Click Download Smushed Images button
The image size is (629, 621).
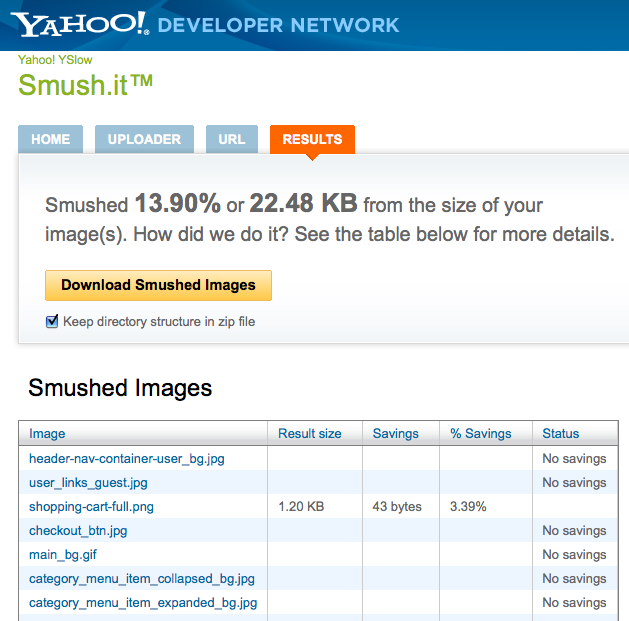[x=158, y=285]
